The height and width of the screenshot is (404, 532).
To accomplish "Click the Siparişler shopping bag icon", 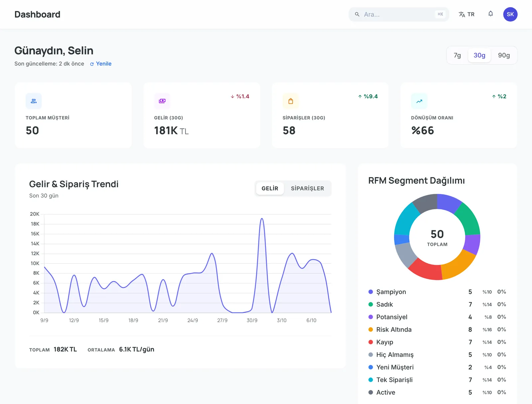I will 291,101.
